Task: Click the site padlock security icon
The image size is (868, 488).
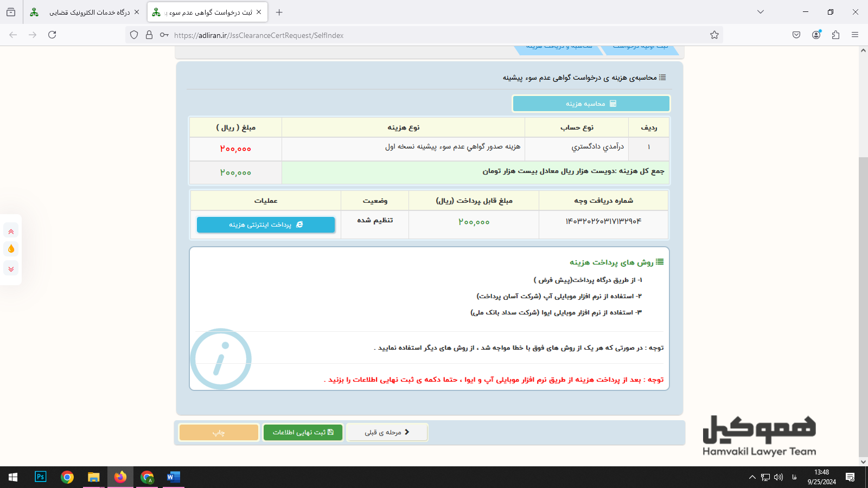Action: [x=149, y=35]
